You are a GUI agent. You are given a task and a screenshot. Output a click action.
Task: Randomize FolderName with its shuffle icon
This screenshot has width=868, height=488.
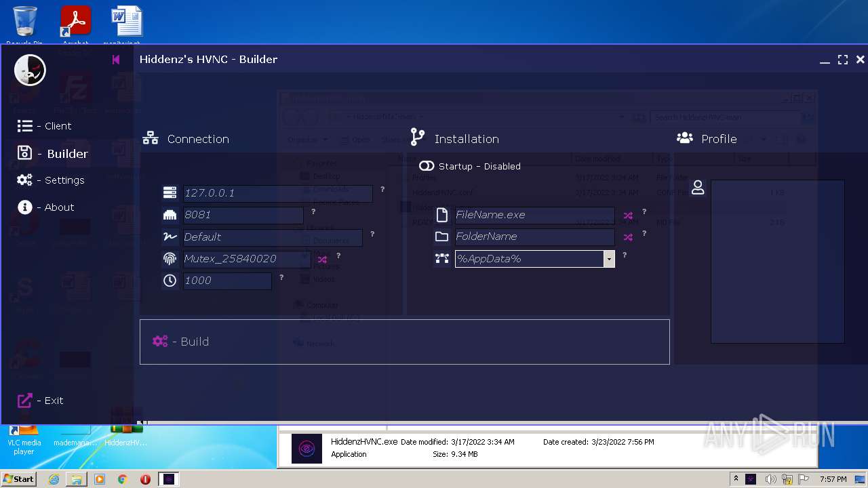(628, 237)
